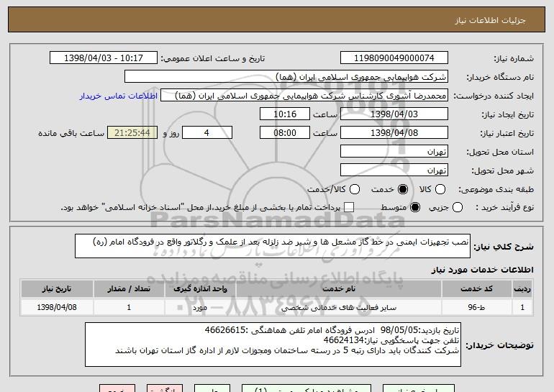Select the خدمت radio button
The image size is (554, 392).
click(402, 189)
